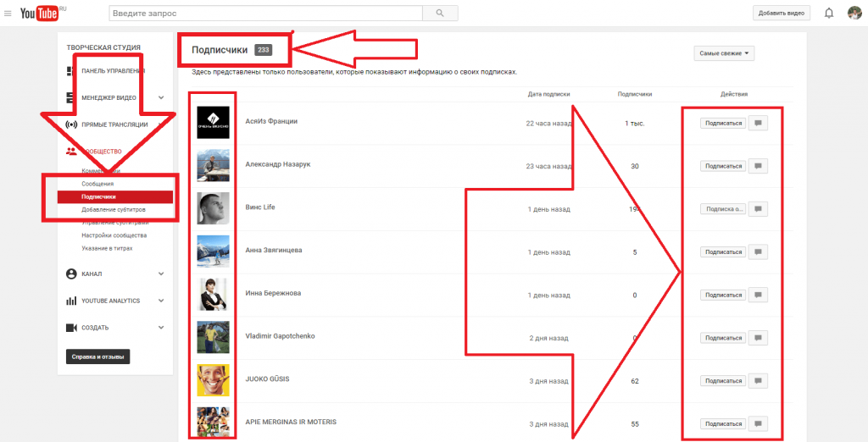Open Винс Life avatar thumbnail

click(213, 208)
